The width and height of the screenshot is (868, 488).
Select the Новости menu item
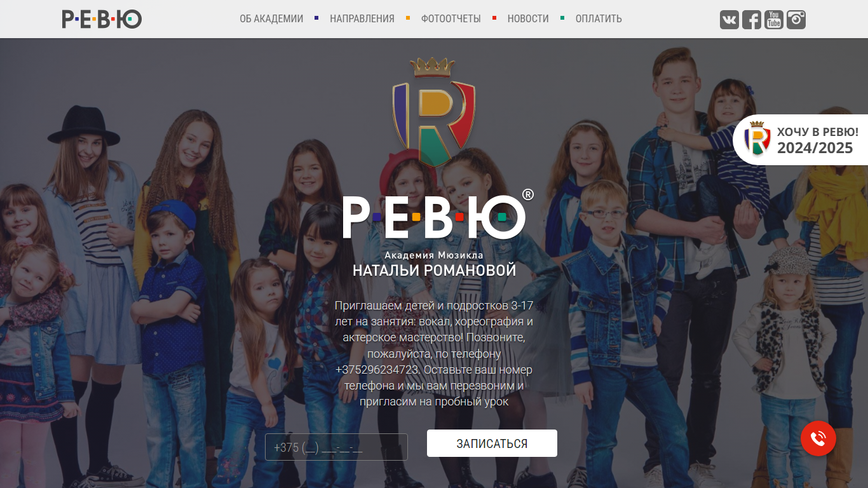pyautogui.click(x=528, y=19)
